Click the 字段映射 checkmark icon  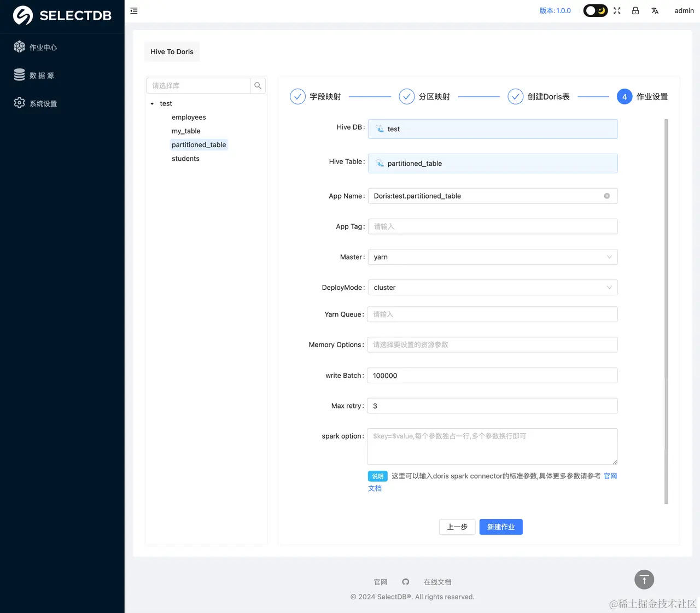(297, 97)
